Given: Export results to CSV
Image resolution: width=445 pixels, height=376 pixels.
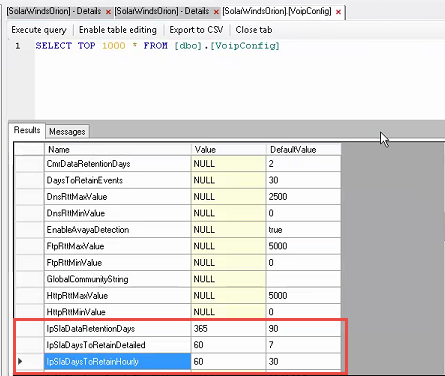Looking at the screenshot, I should 196,30.
